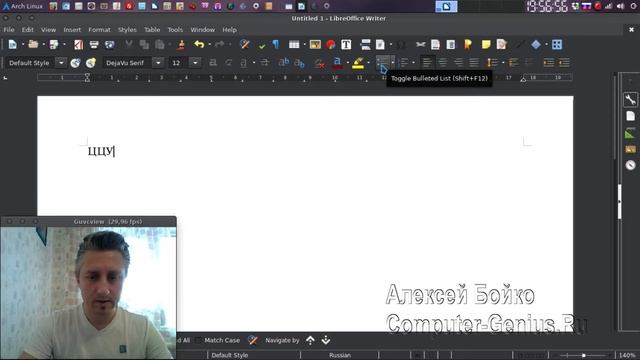The image size is (640, 360).
Task: Click the font size field showing 12
Action: 179,62
